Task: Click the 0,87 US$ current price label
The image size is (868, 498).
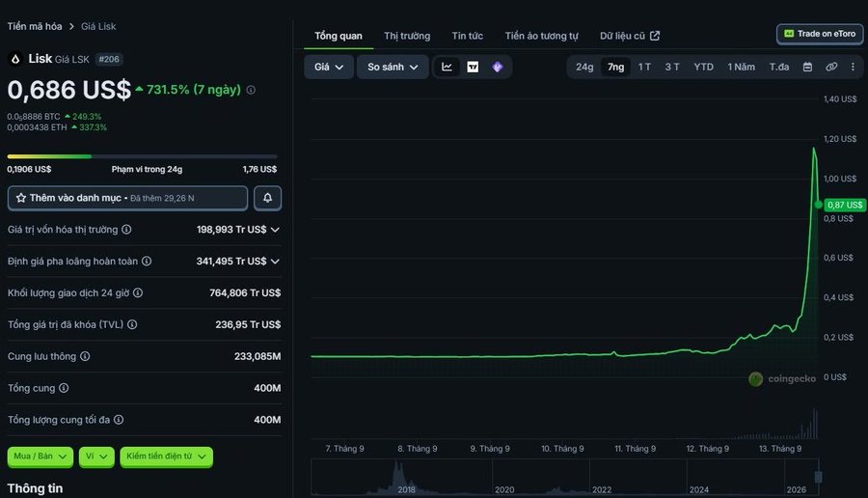Action: pos(845,205)
